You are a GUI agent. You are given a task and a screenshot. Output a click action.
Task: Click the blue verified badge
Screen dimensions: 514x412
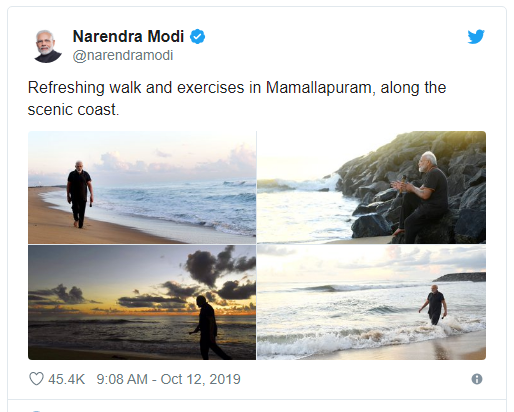[197, 36]
